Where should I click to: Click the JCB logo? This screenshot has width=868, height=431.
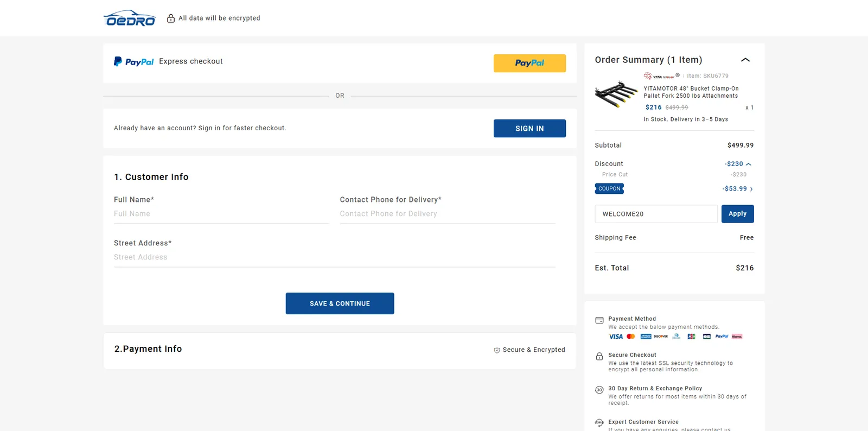[691, 337]
